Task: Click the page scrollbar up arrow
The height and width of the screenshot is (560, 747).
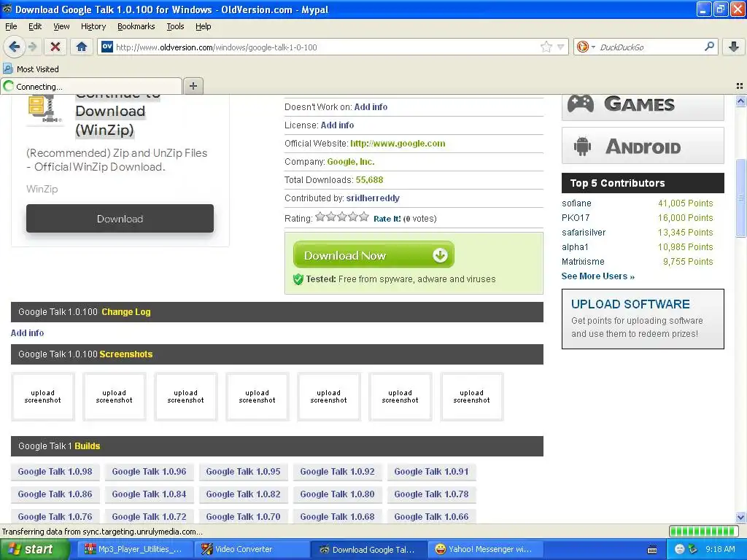Action: click(x=740, y=101)
